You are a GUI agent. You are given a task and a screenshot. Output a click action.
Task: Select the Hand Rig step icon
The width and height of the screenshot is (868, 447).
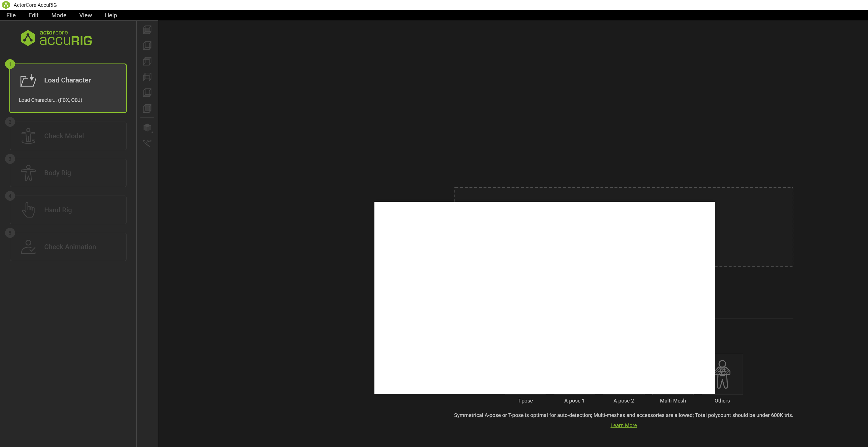pyautogui.click(x=28, y=210)
